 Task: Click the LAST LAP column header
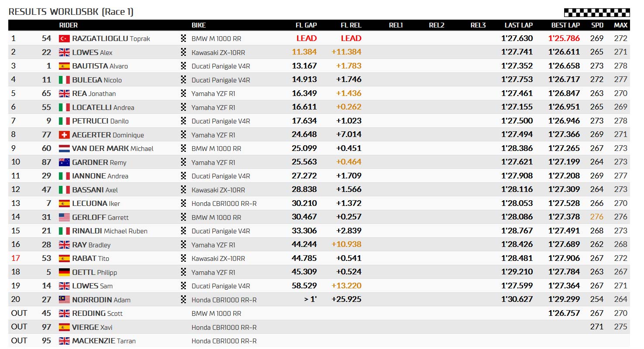(x=519, y=25)
